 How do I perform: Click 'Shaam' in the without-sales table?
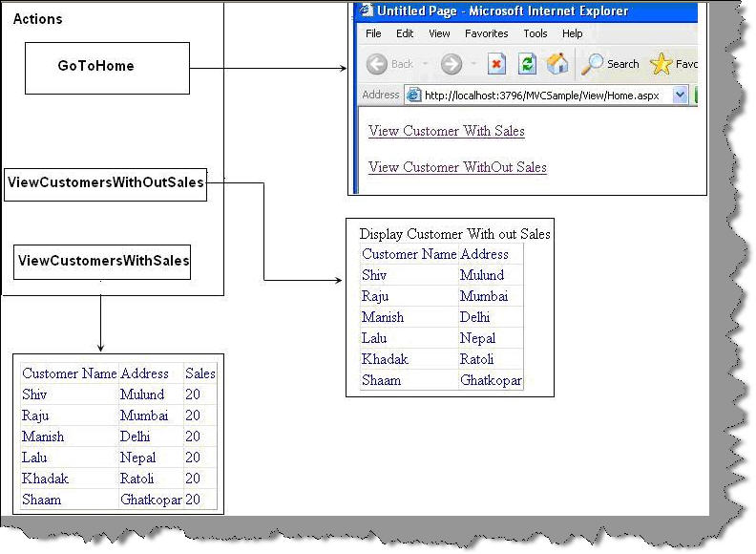[382, 380]
